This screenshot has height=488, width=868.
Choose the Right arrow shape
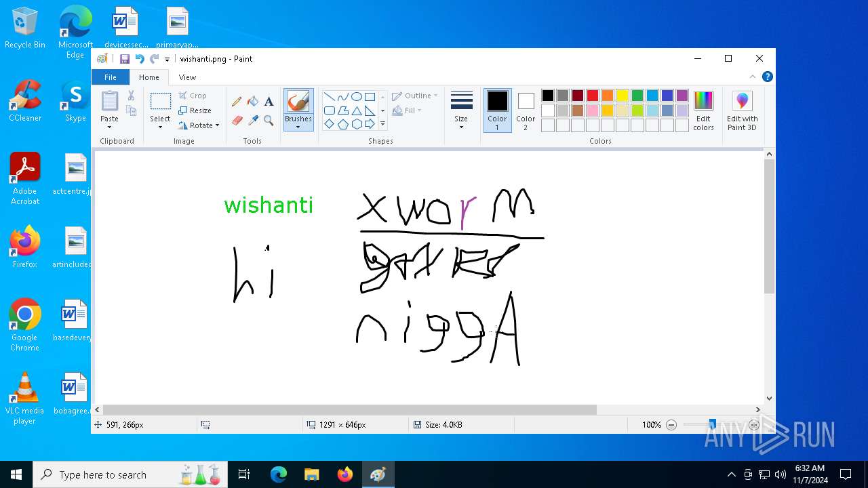[370, 124]
